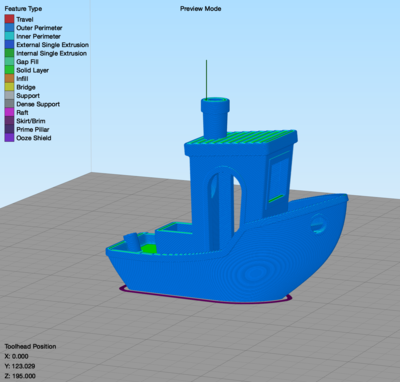Click the 'Solid Layer' legend label
Image resolution: width=400 pixels, height=382 pixels.
(x=32, y=70)
